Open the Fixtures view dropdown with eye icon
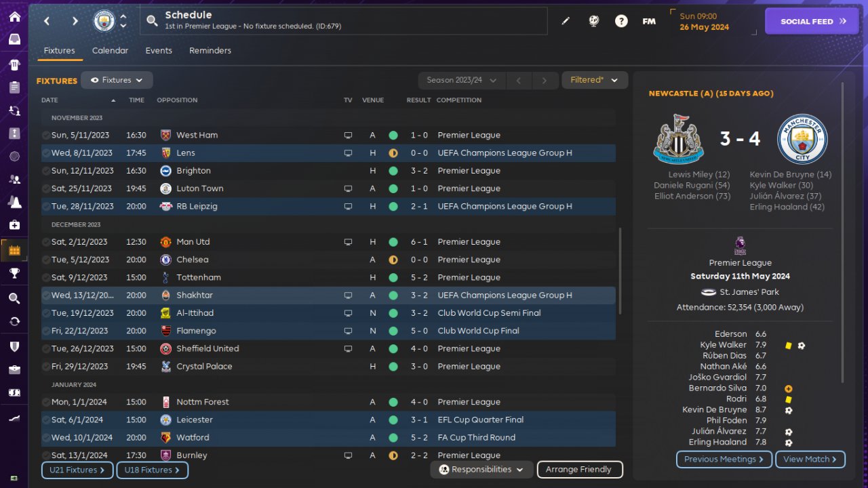 117,80
